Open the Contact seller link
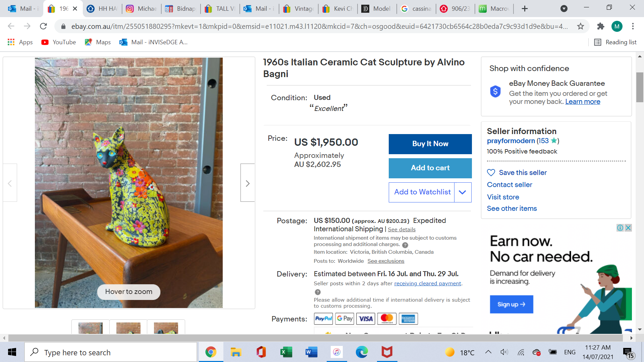This screenshot has height=362, width=644. (509, 185)
